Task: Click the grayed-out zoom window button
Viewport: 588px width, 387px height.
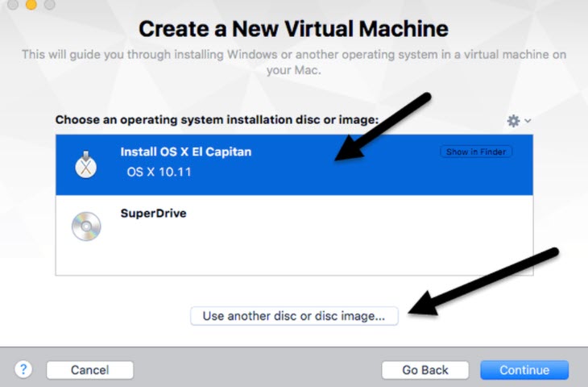Action: pos(49,4)
